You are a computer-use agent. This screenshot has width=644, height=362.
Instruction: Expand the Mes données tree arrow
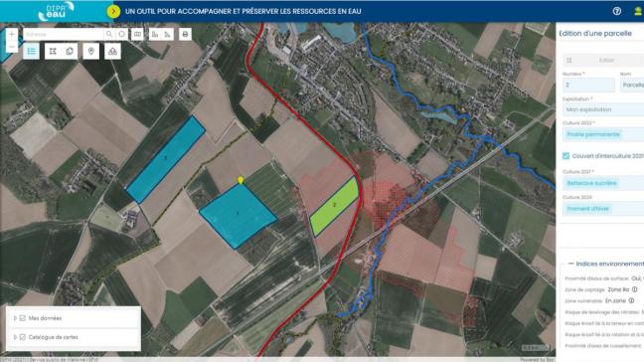pos(15,318)
